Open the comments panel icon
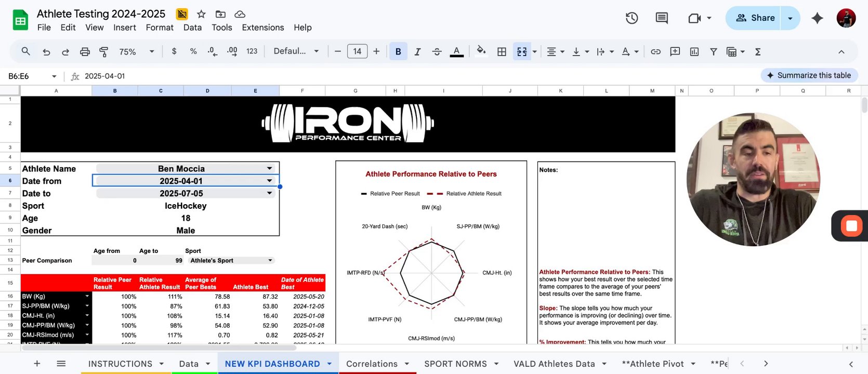Viewport: 868px width, 374px height. 662,18
